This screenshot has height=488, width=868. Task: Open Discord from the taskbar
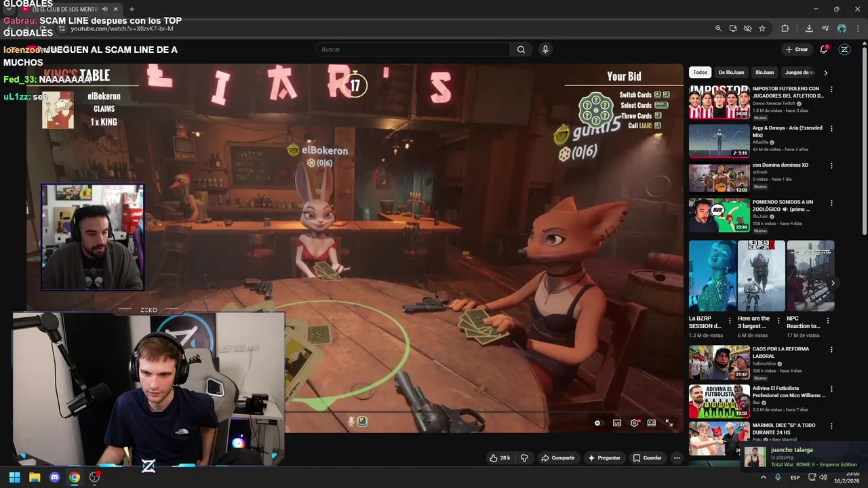[x=55, y=477]
